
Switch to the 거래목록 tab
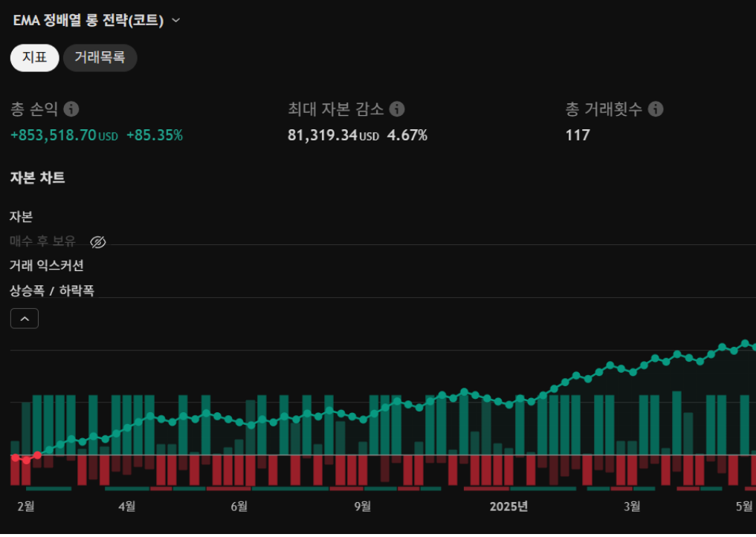pyautogui.click(x=100, y=57)
